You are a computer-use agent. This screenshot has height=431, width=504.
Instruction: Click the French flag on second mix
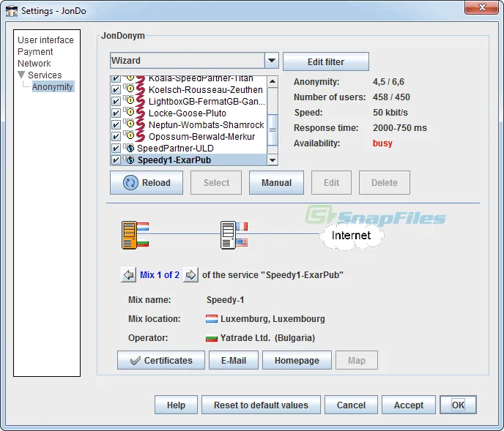click(242, 226)
